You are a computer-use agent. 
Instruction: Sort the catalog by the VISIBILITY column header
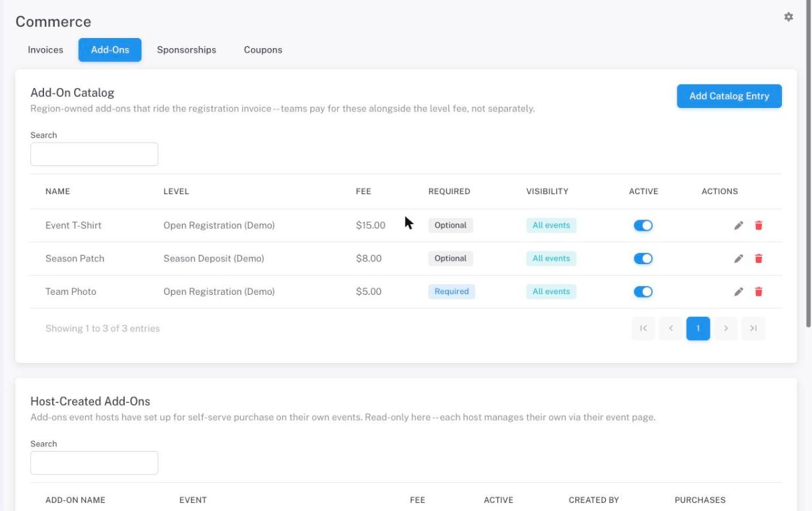tap(547, 191)
